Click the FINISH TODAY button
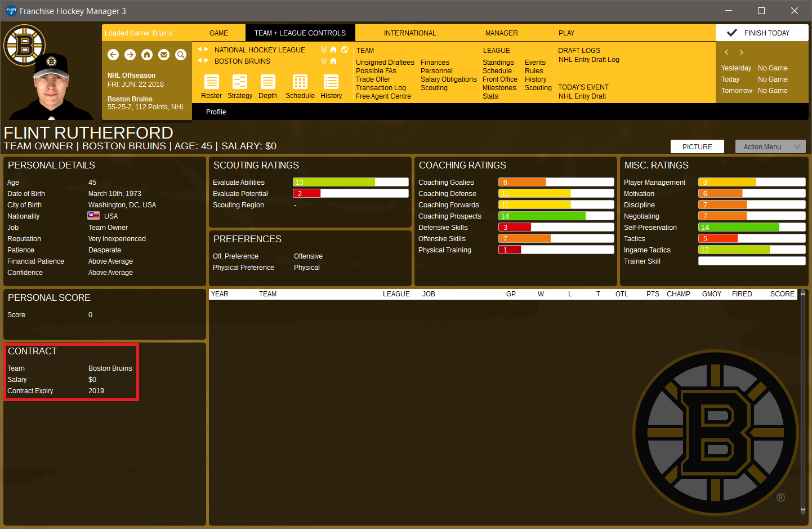Image resolution: width=812 pixels, height=529 pixels. [762, 33]
